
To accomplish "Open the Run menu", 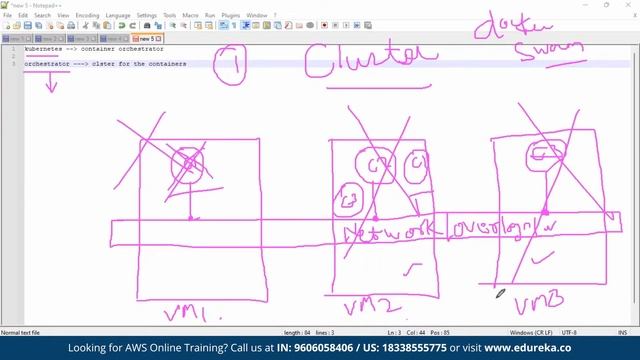I will [210, 16].
